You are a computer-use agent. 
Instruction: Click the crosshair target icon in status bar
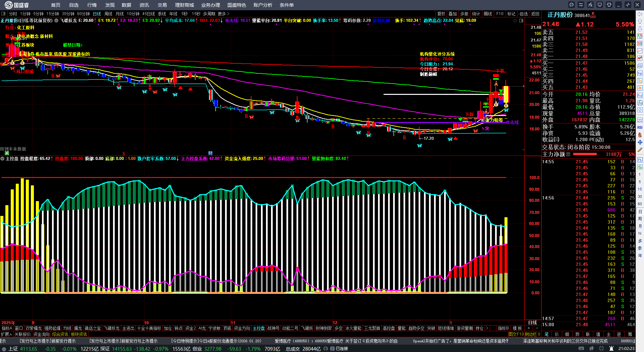click(601, 349)
